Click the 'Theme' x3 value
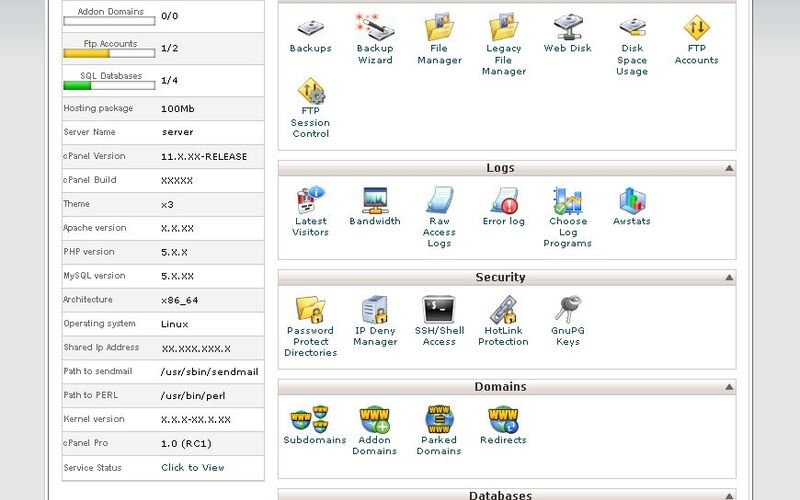 point(167,205)
